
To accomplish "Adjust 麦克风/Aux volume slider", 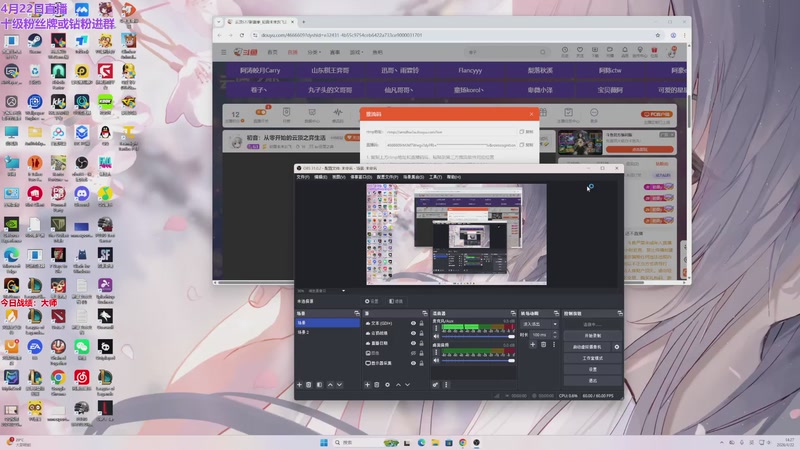I will [478, 336].
